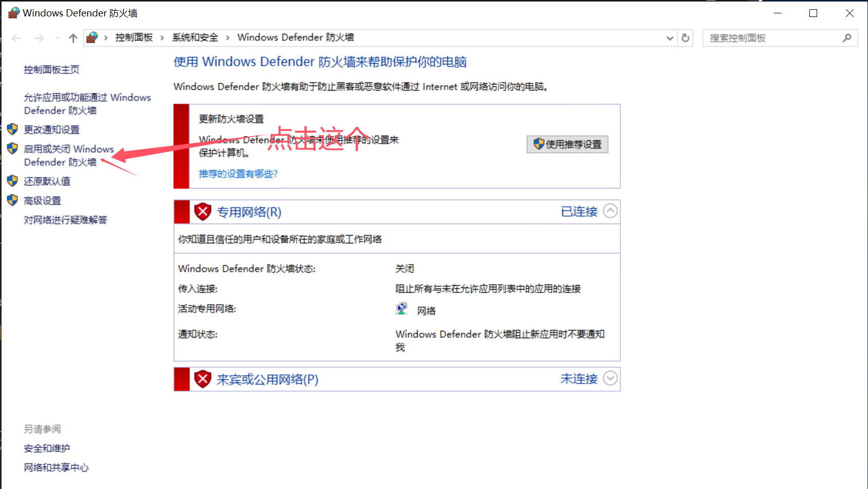Click the 来宾或公用网络(P) section header
The width and height of the screenshot is (868, 489).
(267, 379)
